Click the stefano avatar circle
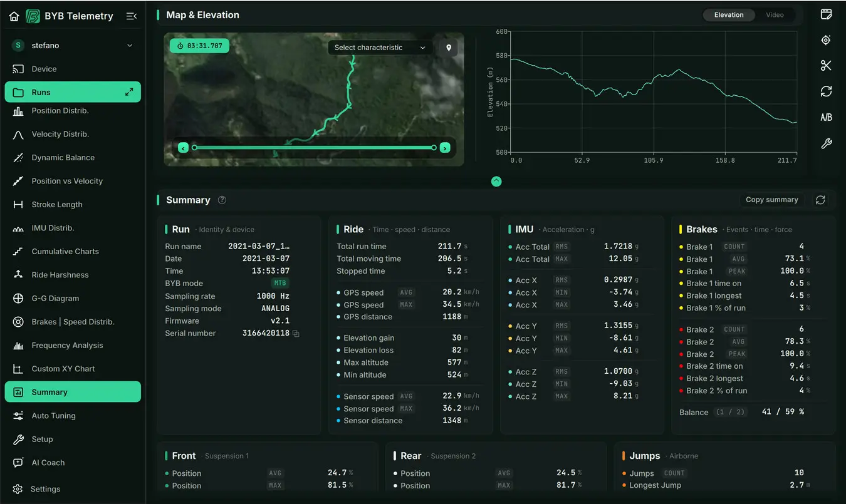The height and width of the screenshot is (504, 846). [x=18, y=45]
